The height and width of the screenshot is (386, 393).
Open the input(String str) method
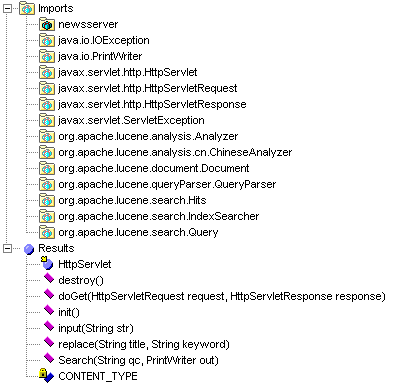[x=96, y=328]
